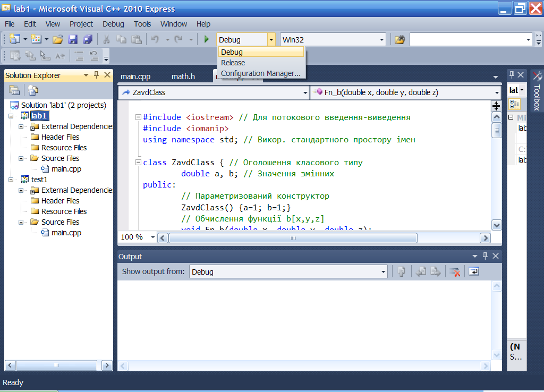Screen dimensions: 544x392
Task: Toggle auto-hide pin on Properties panel
Action: coord(512,74)
